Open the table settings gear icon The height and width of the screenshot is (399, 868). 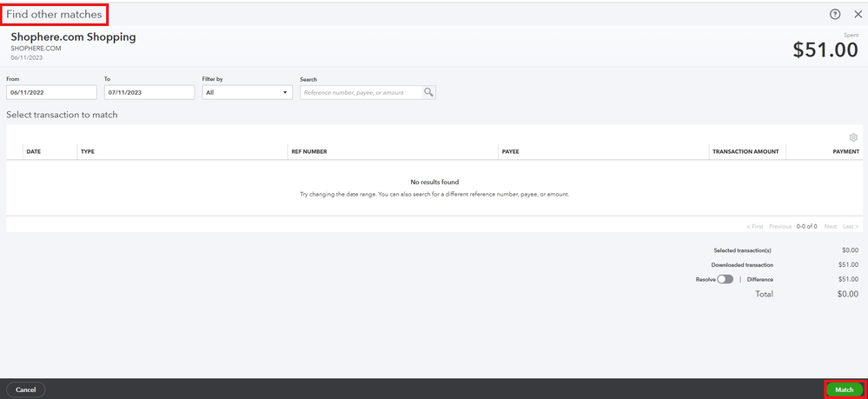853,137
